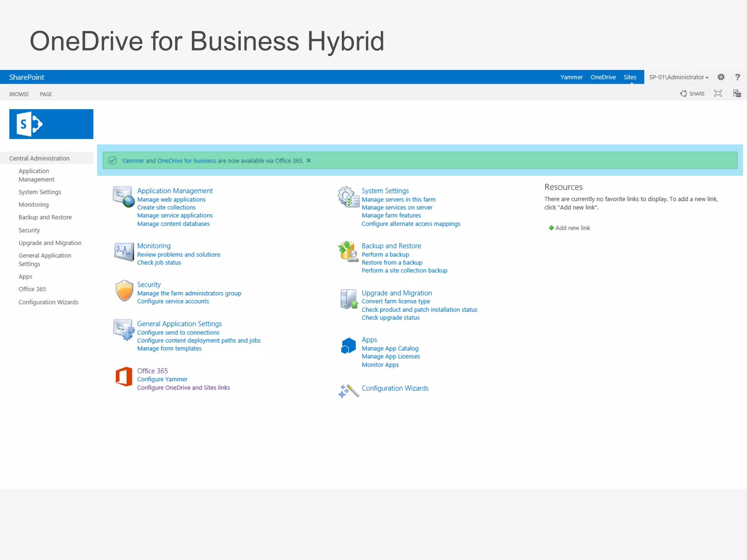Image resolution: width=747 pixels, height=560 pixels.
Task: Open Configure alternate access mappings link
Action: tap(411, 224)
